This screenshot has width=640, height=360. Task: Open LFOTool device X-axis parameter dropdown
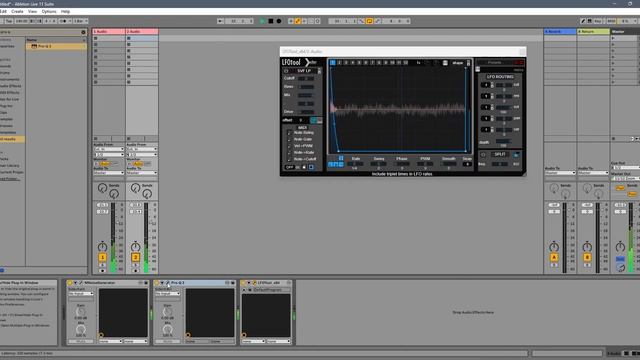pyautogui.click(x=253, y=341)
